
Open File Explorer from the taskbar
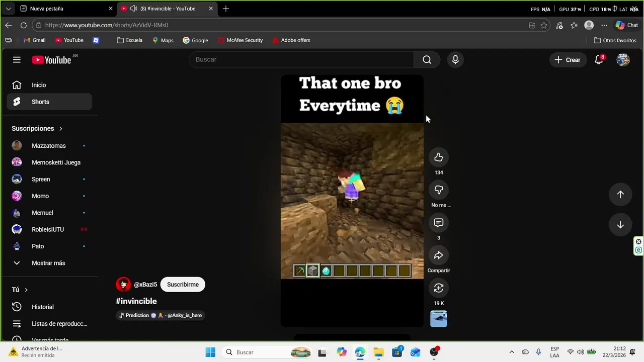(x=378, y=352)
